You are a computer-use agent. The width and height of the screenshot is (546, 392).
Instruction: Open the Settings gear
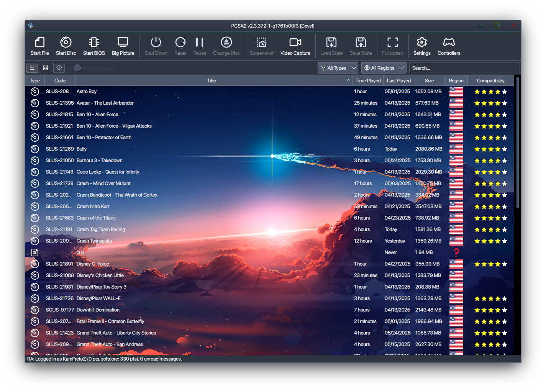point(421,42)
